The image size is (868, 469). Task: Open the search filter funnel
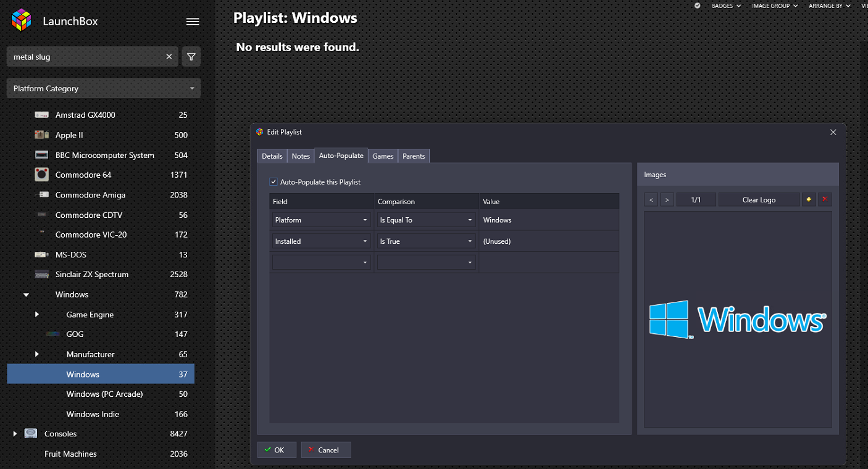(x=191, y=57)
